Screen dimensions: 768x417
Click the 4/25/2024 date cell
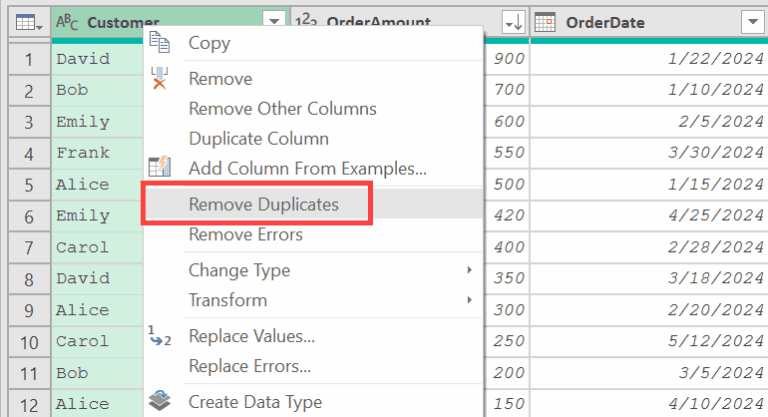tap(649, 216)
